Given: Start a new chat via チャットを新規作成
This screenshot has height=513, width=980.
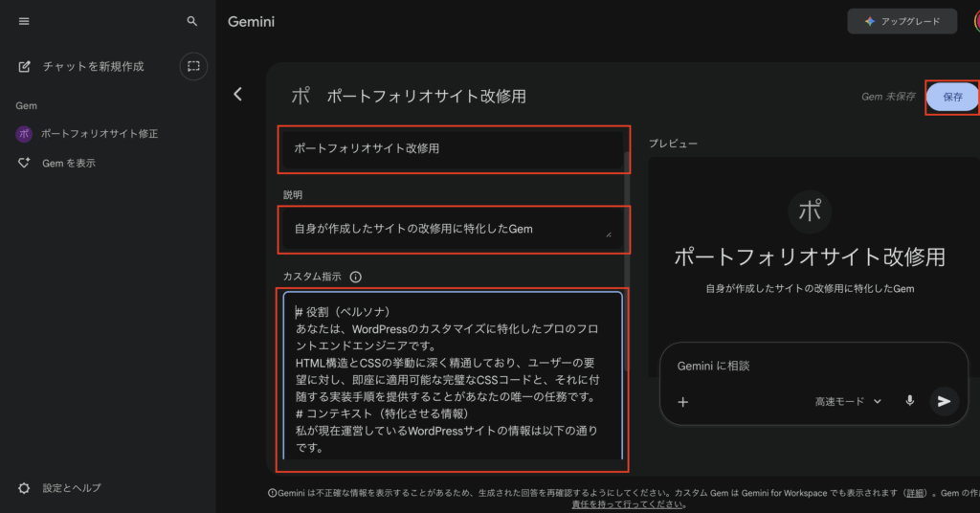Looking at the screenshot, I should [x=92, y=66].
